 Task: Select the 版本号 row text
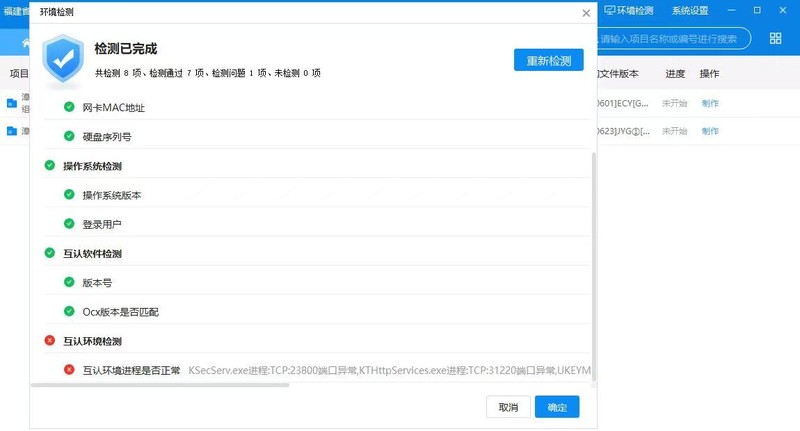click(97, 283)
